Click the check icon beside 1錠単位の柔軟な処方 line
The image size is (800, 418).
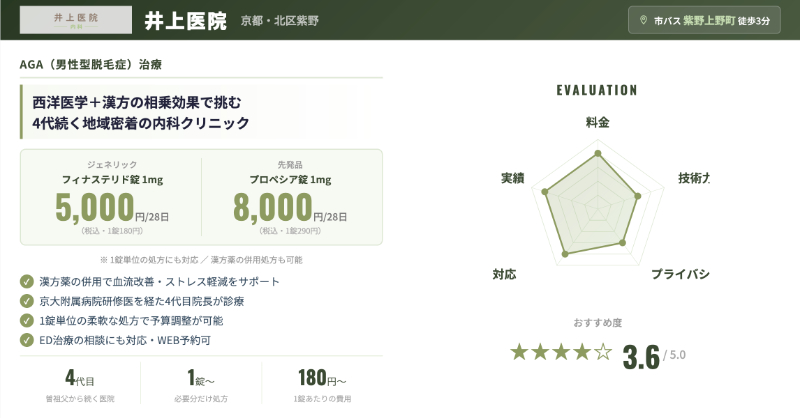[x=26, y=321]
